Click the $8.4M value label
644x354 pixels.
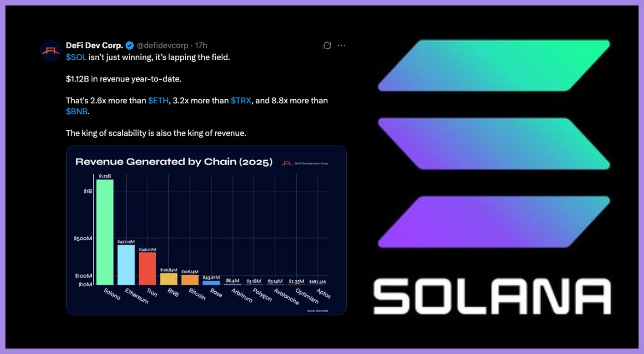coord(233,281)
